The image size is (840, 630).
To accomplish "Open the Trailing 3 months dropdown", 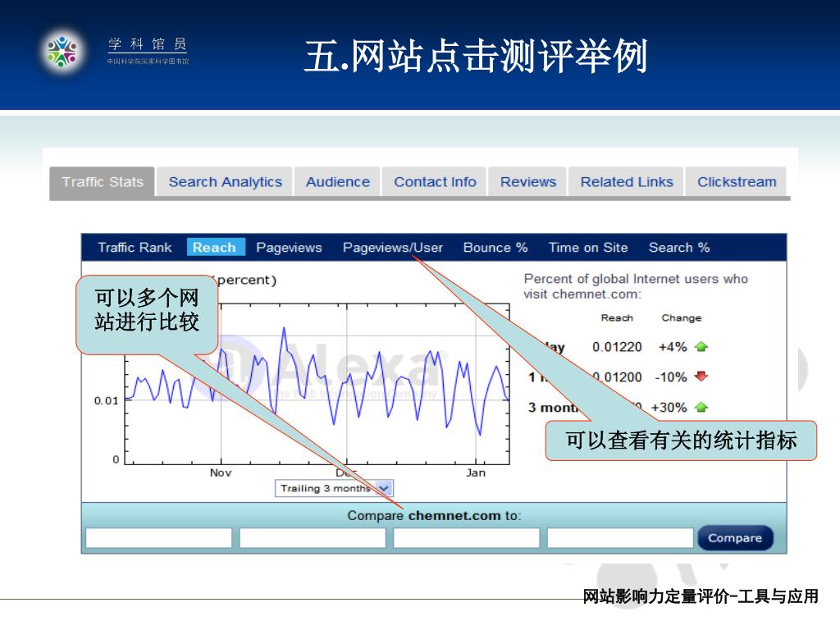I will pyautogui.click(x=335, y=489).
